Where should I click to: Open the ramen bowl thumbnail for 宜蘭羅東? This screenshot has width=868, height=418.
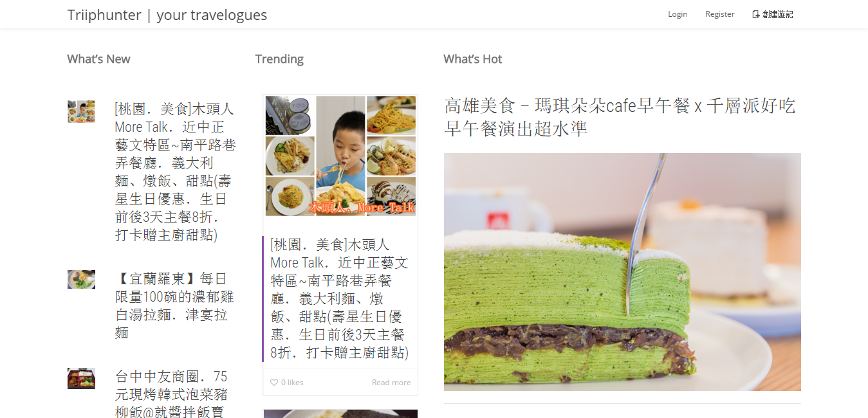(81, 279)
